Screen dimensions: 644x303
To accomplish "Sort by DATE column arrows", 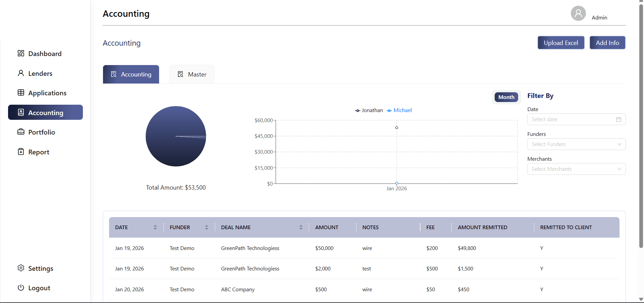I will [x=155, y=227].
